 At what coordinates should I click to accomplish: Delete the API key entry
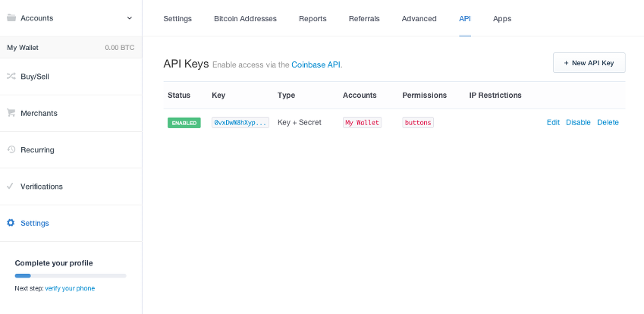click(608, 123)
